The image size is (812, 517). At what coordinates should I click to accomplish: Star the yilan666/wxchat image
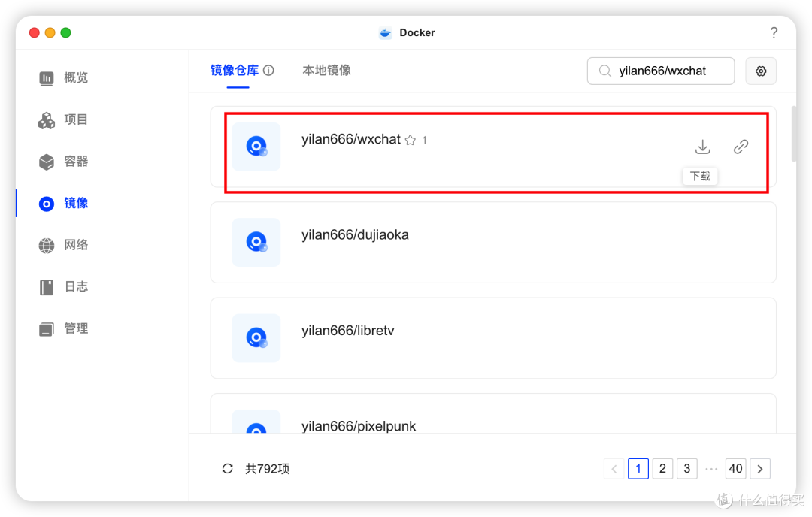pyautogui.click(x=411, y=139)
